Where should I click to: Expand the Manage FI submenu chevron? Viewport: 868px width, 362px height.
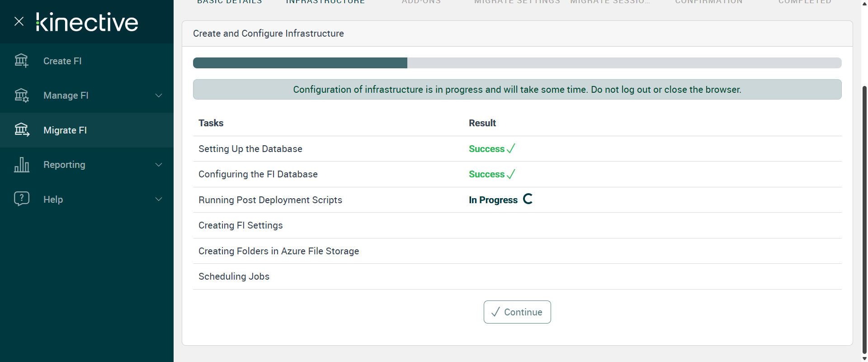tap(159, 95)
